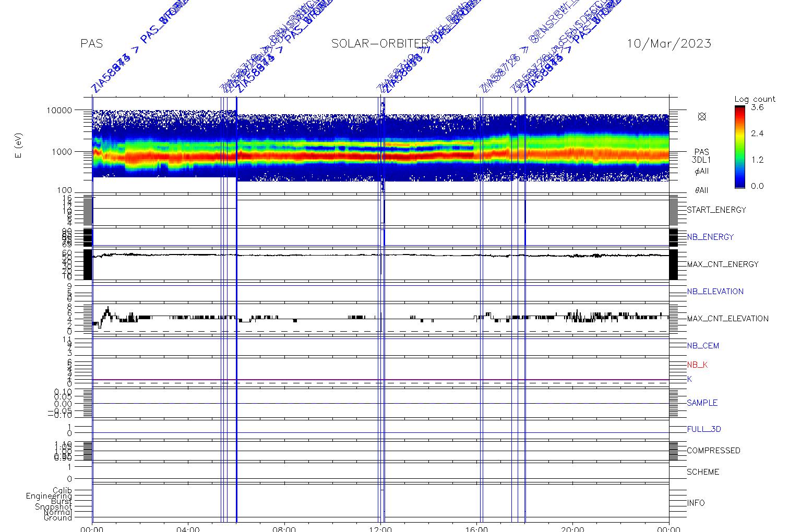Click the Log count legend title
Screen dimensions: 789x532
coord(755,99)
